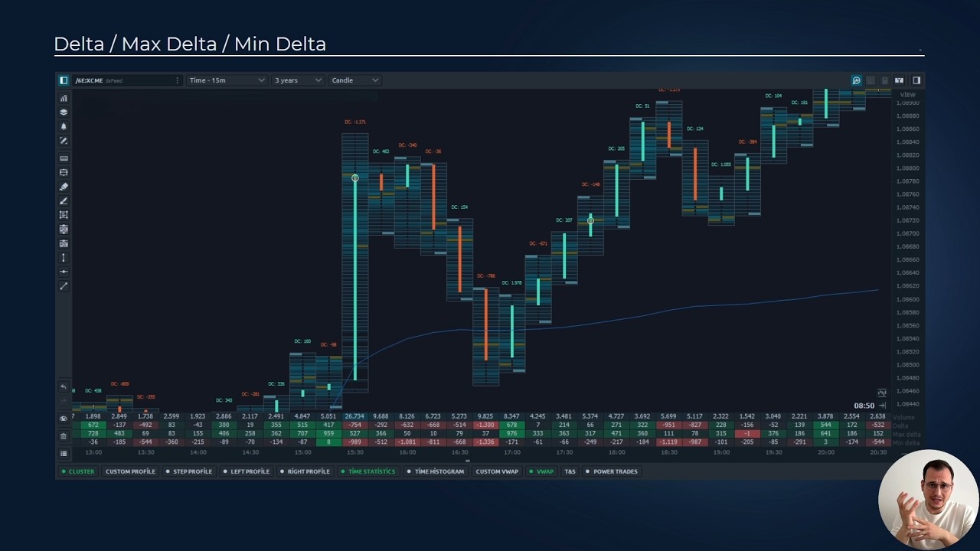Select the horizontal line tool
The height and width of the screenshot is (551, 980).
(64, 272)
